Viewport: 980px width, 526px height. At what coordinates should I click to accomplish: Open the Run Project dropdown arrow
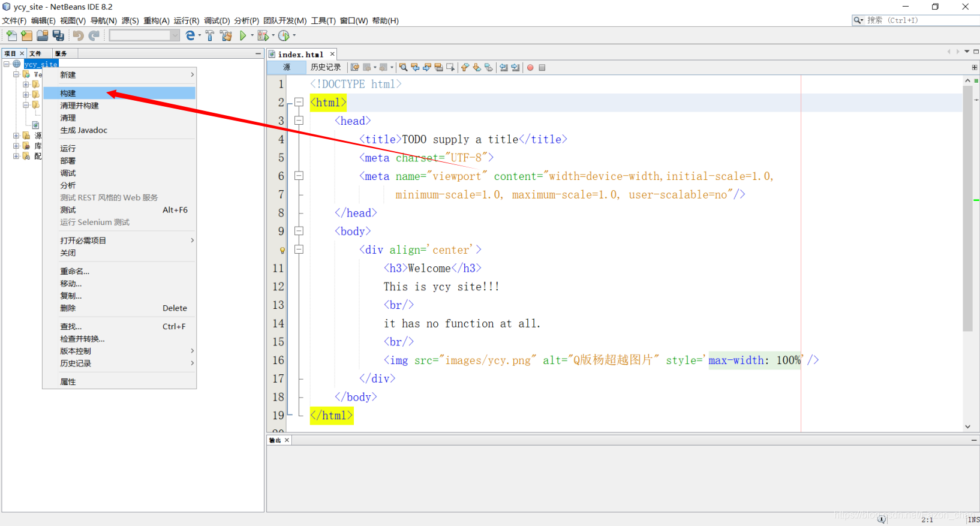[x=252, y=36]
